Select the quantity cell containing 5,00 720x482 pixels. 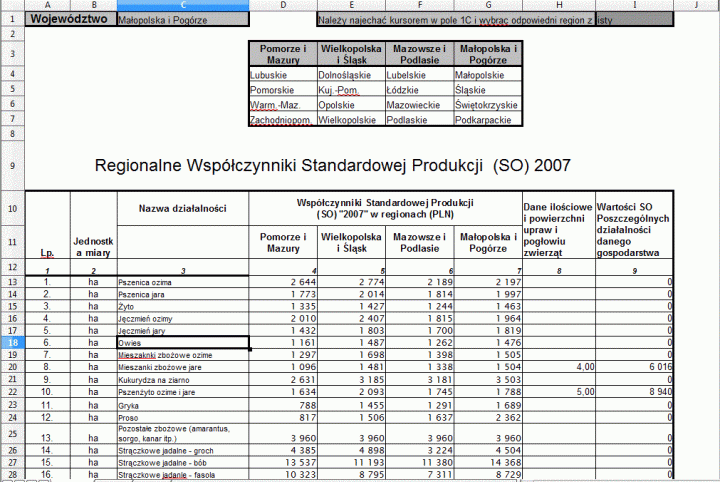(x=558, y=393)
